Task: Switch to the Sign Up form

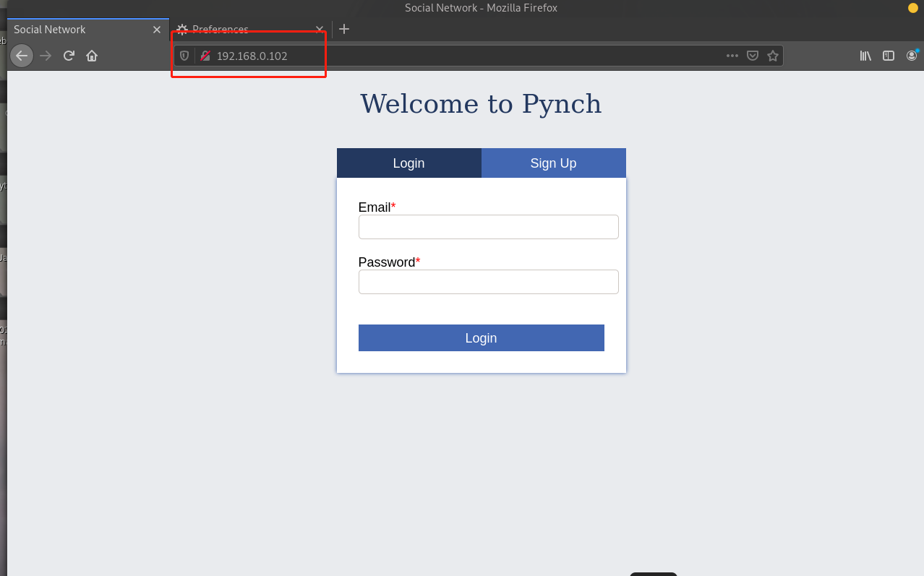Action: tap(554, 163)
